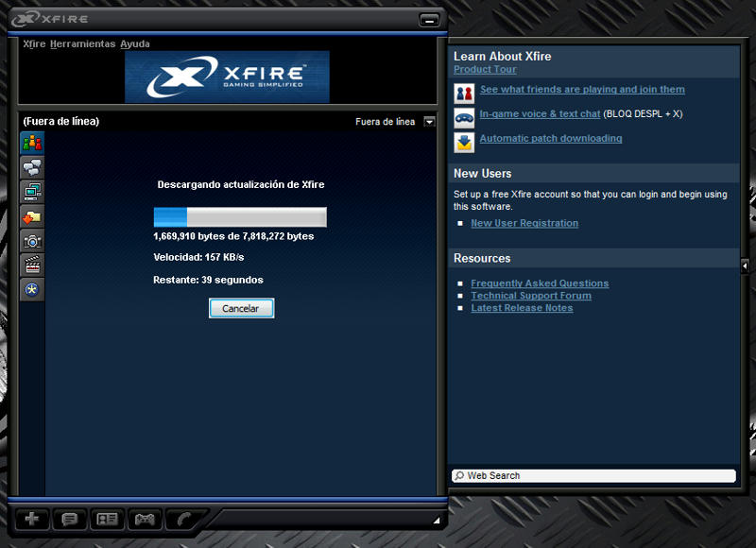Click the gamepad icon beside in-game voice link

click(x=464, y=118)
